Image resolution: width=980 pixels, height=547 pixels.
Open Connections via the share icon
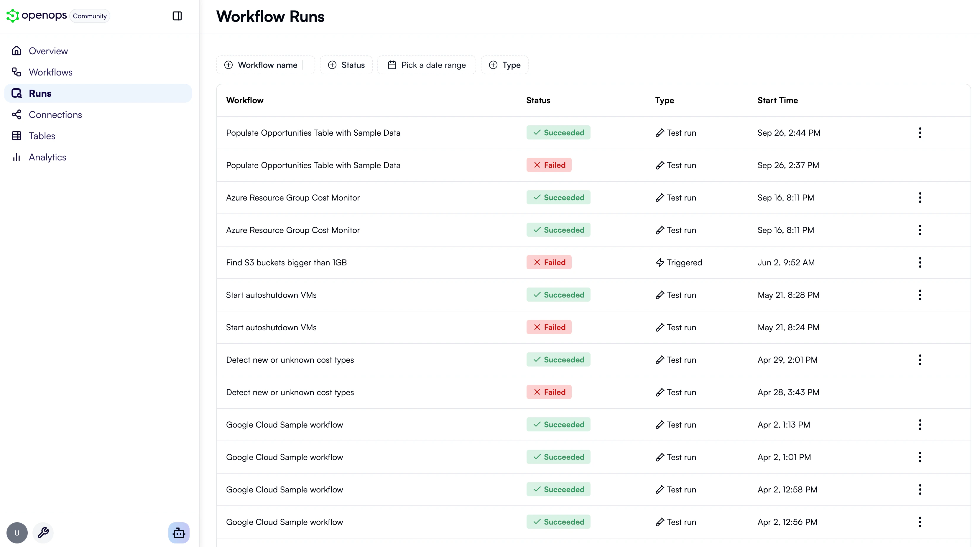17,114
